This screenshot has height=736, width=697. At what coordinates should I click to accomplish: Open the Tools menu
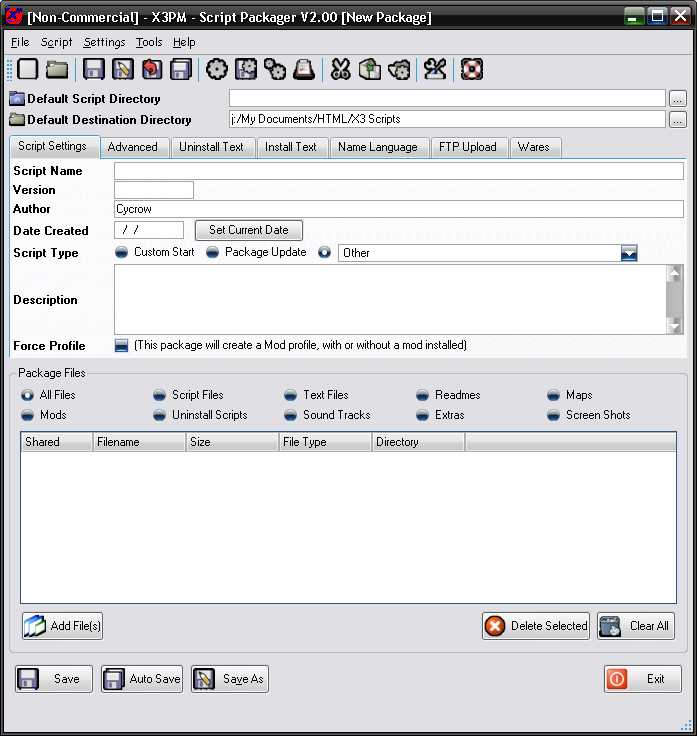tap(149, 42)
